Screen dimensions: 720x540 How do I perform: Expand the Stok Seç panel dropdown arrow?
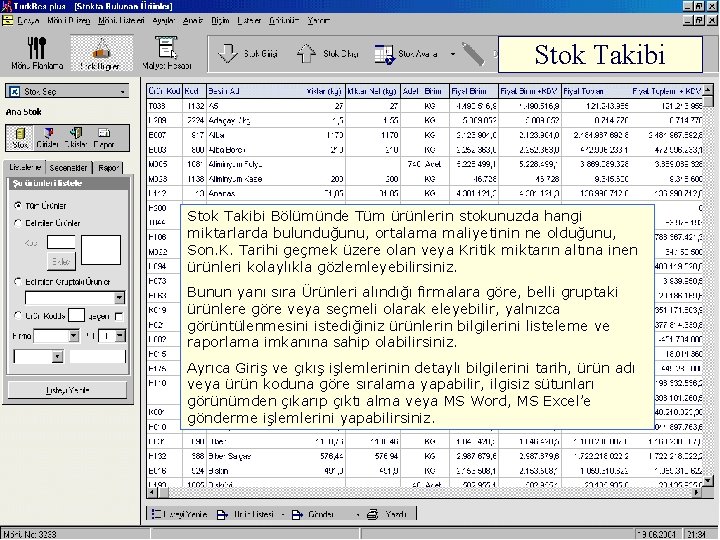(122, 92)
